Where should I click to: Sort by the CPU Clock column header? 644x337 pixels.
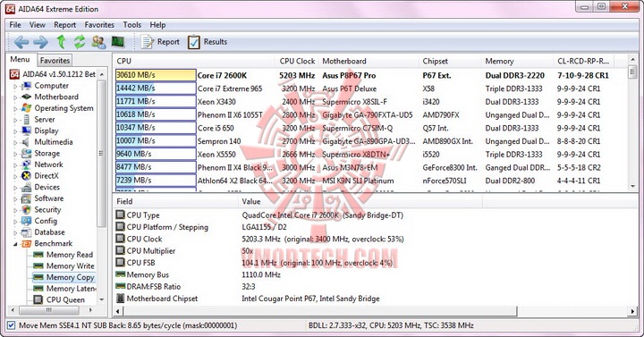point(297,61)
